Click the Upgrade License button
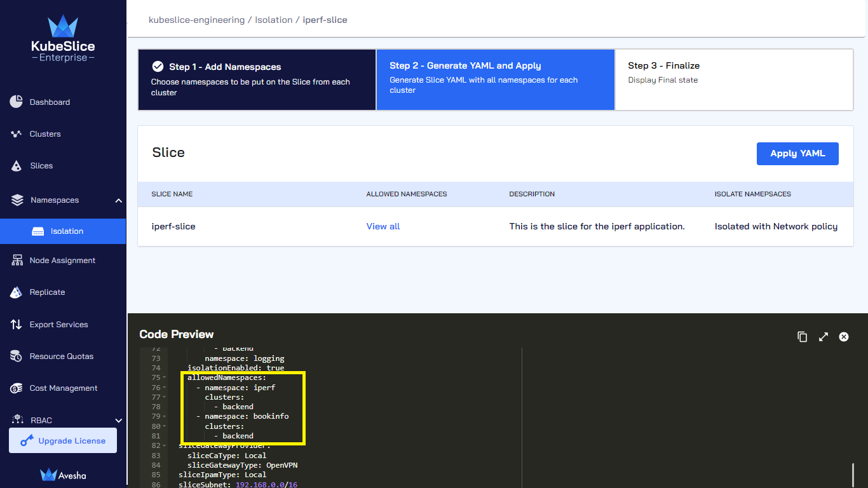The image size is (868, 488). tap(63, 440)
